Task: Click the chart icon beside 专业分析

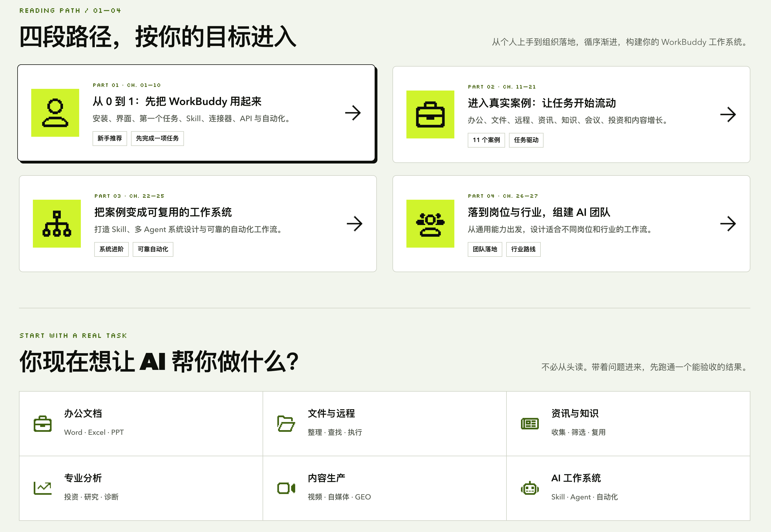Action: pyautogui.click(x=43, y=488)
